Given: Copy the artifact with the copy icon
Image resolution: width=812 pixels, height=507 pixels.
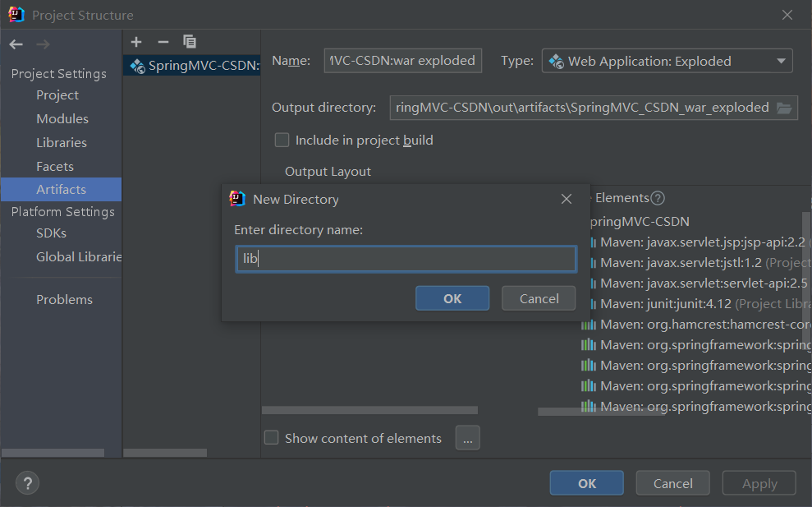Looking at the screenshot, I should point(190,42).
